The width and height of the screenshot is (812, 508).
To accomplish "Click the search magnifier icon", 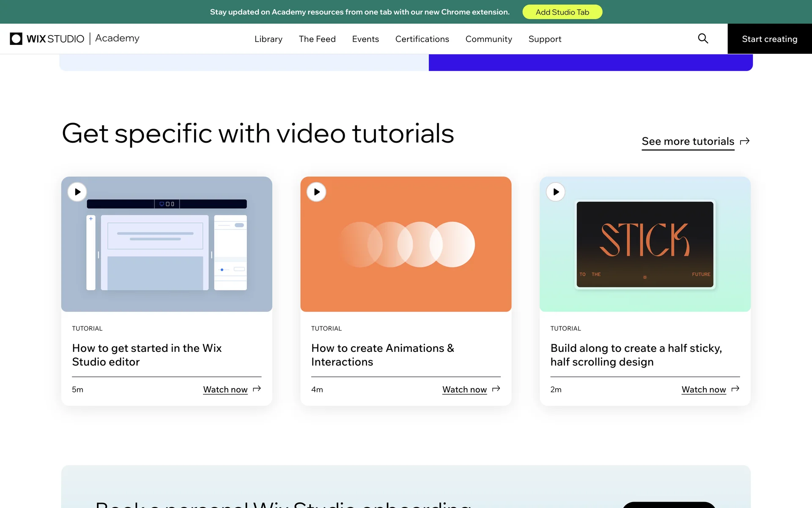I will pyautogui.click(x=703, y=39).
